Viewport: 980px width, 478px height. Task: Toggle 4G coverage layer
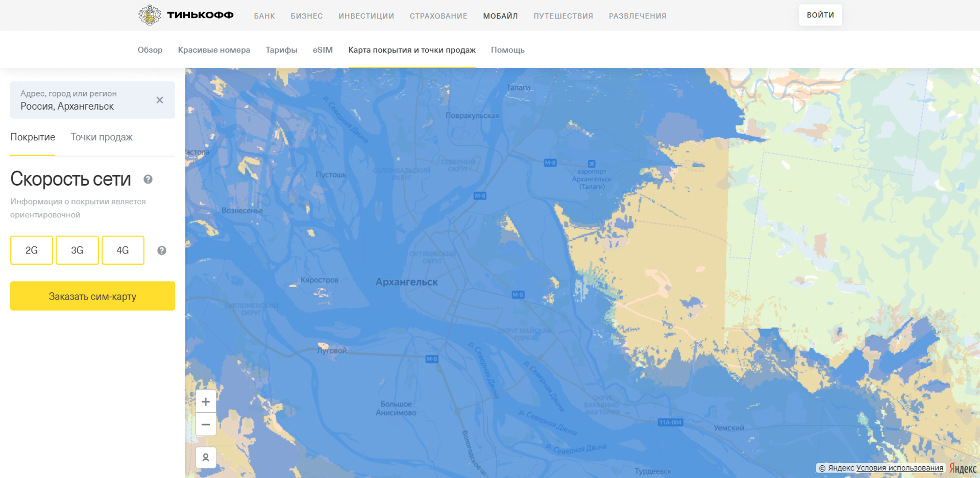coord(123,250)
